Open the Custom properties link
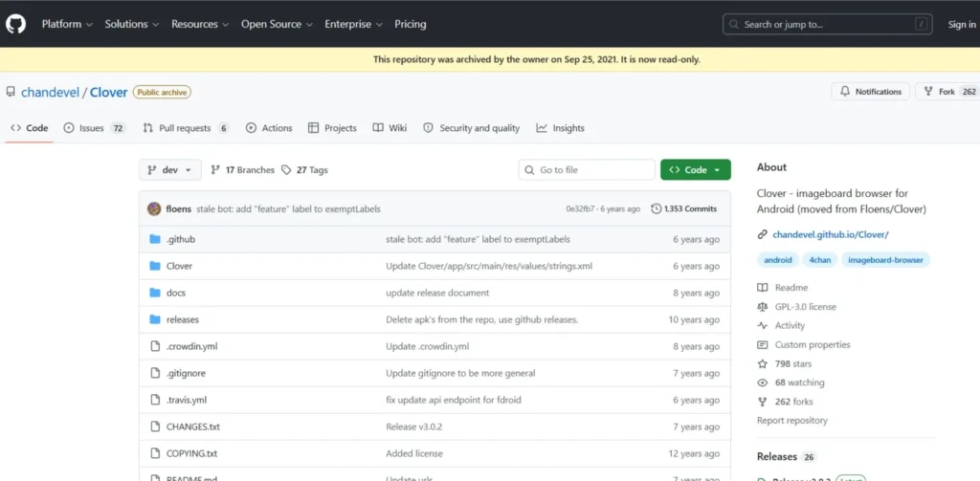This screenshot has height=481, width=980. 812,345
